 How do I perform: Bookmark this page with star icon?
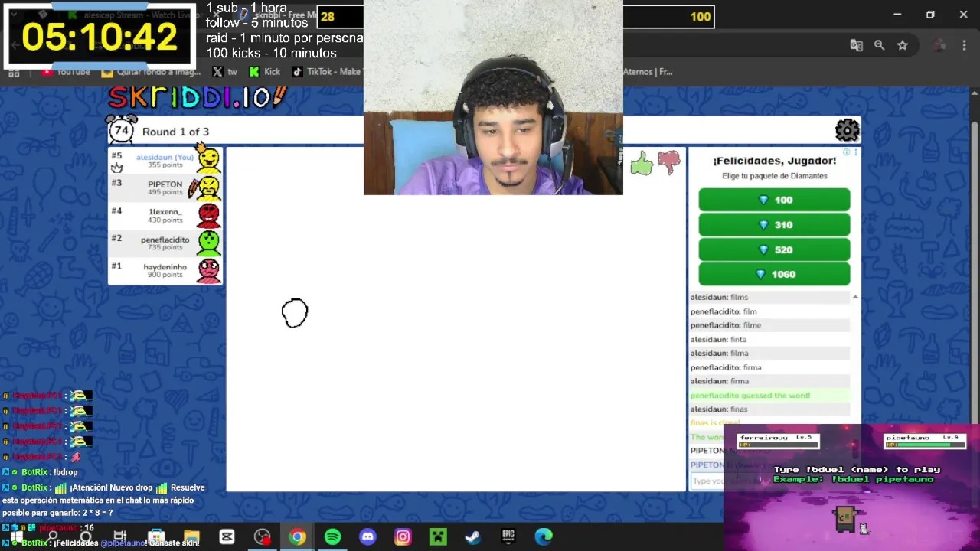pos(903,45)
